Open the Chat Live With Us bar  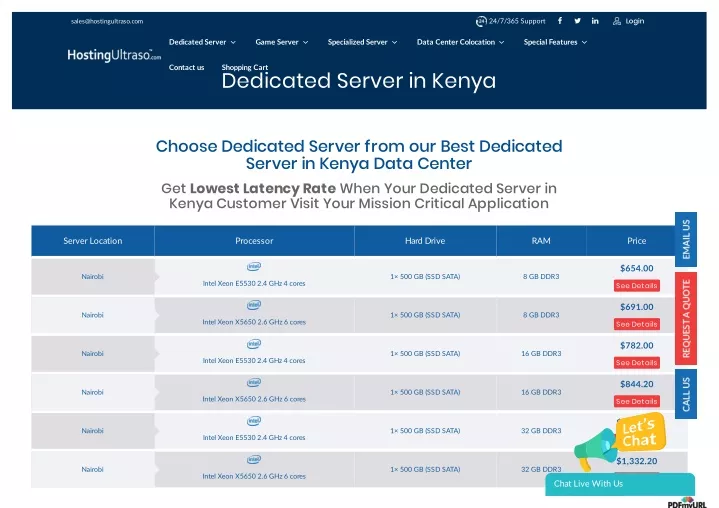coord(620,484)
